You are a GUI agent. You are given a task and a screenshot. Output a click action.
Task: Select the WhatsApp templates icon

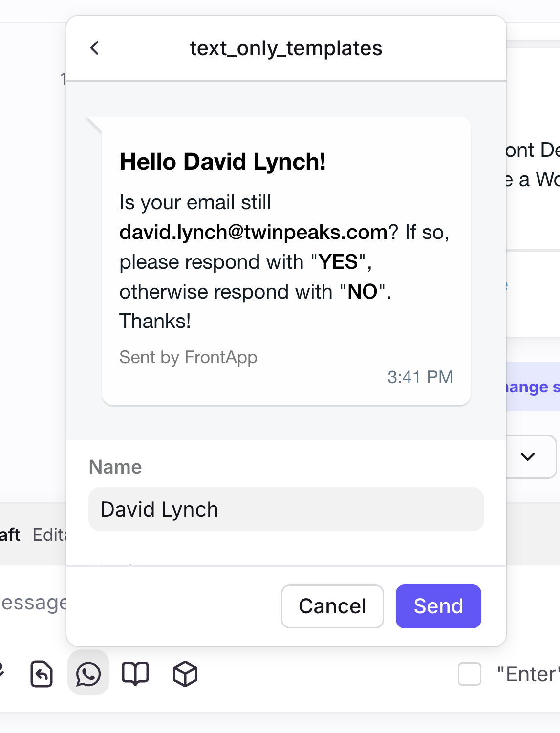point(88,674)
